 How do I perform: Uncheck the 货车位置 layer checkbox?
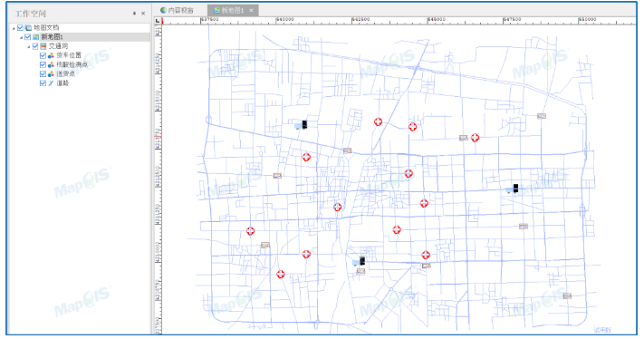(43, 55)
